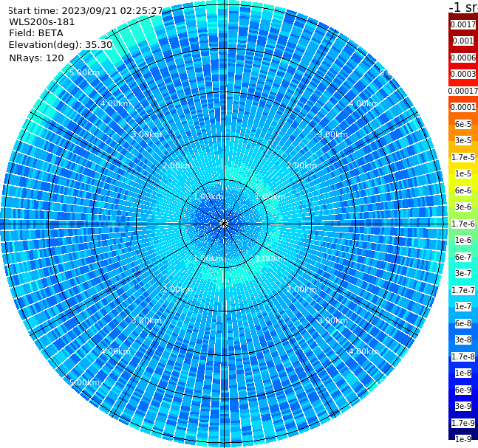478x448 pixels.
Task: Select the 1e-7 colorbar label
Action: tap(463, 306)
